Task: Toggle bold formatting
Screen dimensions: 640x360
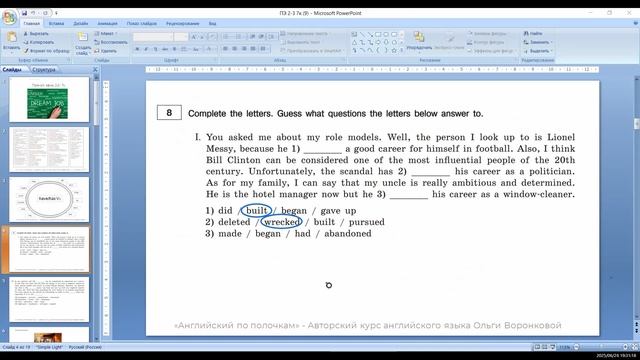Action: [137, 49]
